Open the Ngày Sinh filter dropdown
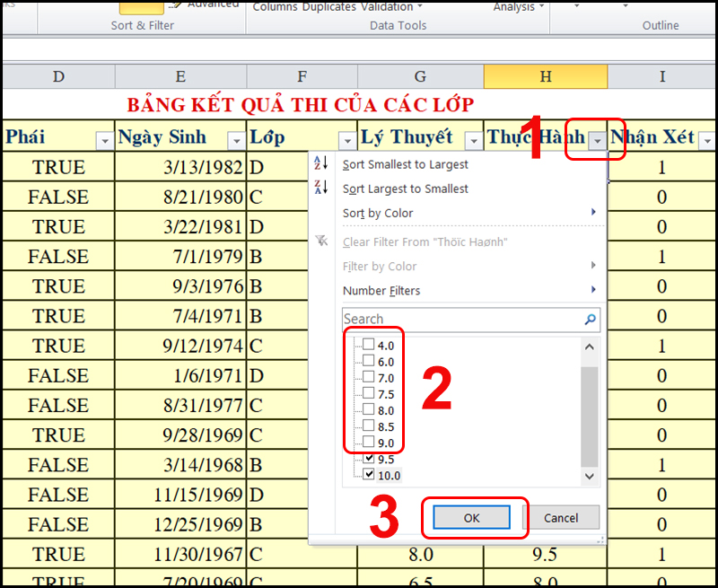The image size is (718, 588). [236, 140]
